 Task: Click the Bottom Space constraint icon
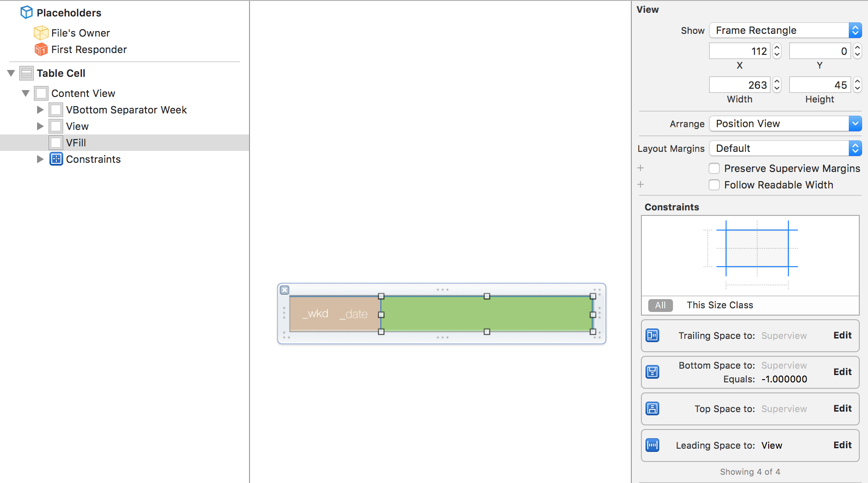(652, 372)
